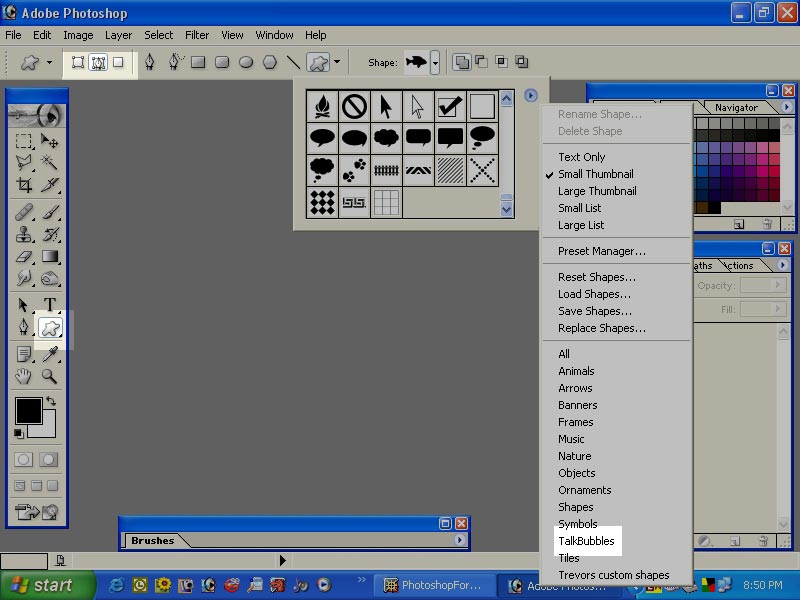Select the Type tool
The height and width of the screenshot is (600, 800).
pyautogui.click(x=50, y=304)
